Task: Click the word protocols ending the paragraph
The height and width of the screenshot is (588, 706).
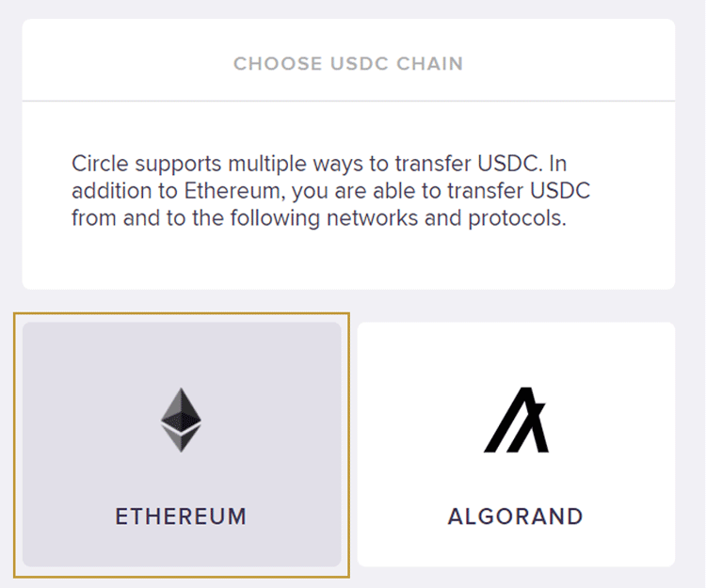Action: [517, 218]
